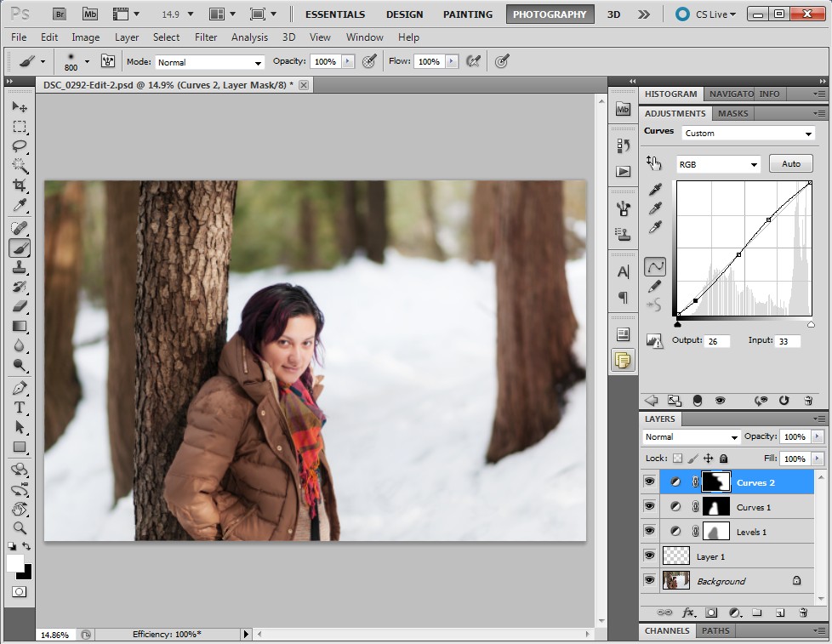Open the RGB channel dropdown
832x644 pixels.
click(718, 164)
